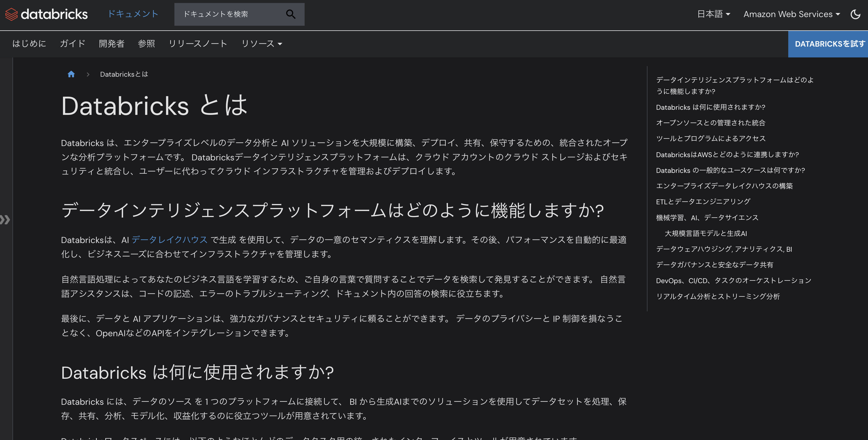Open the ETLとデータエンジニアリング sidebar link
Viewport: 868px width, 440px height.
pos(703,201)
